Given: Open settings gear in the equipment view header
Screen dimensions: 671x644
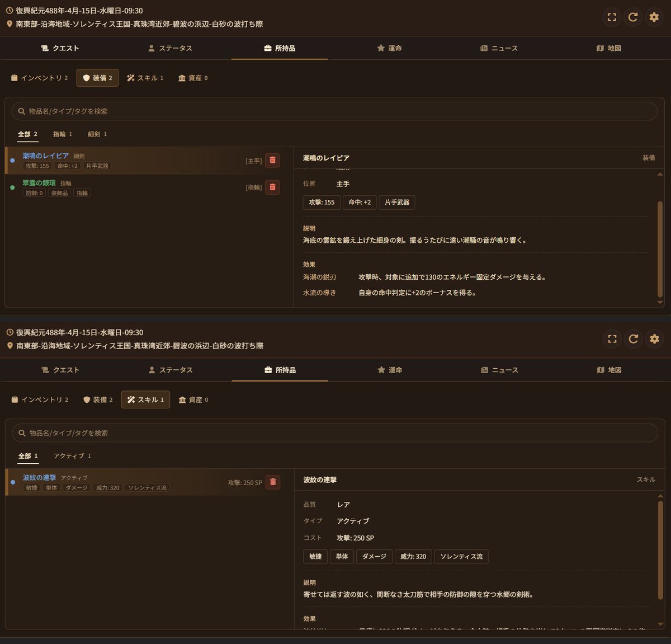Looking at the screenshot, I should (654, 17).
